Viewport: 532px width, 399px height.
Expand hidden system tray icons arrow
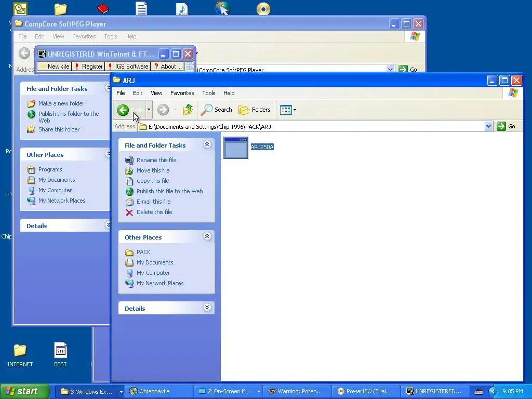[493, 392]
